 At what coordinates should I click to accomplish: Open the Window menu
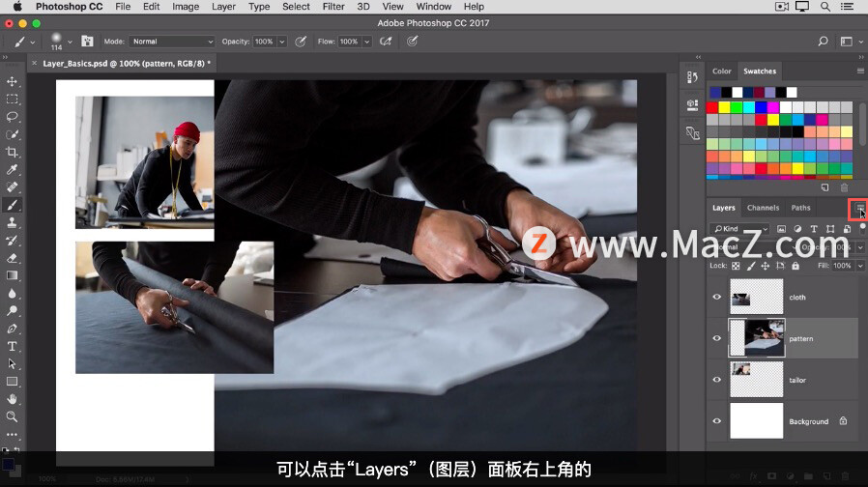pyautogui.click(x=433, y=7)
